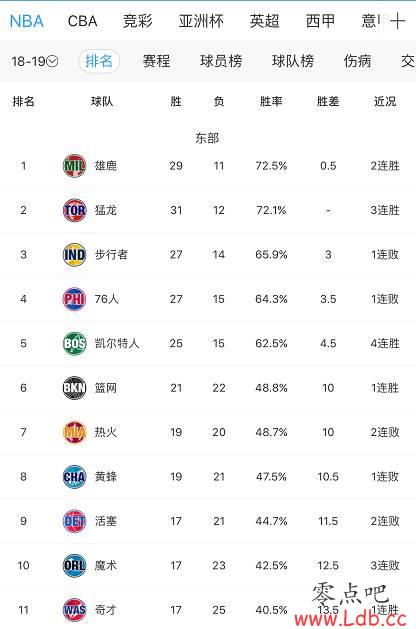The width and height of the screenshot is (416, 629).
Task: Tap the Wizards WAS team logo
Action: pos(75,610)
